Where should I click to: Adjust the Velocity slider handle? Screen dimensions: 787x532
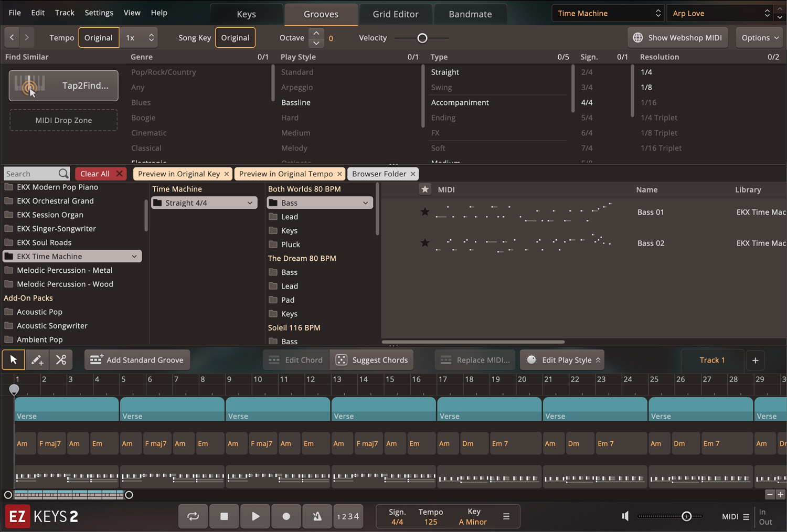click(422, 38)
